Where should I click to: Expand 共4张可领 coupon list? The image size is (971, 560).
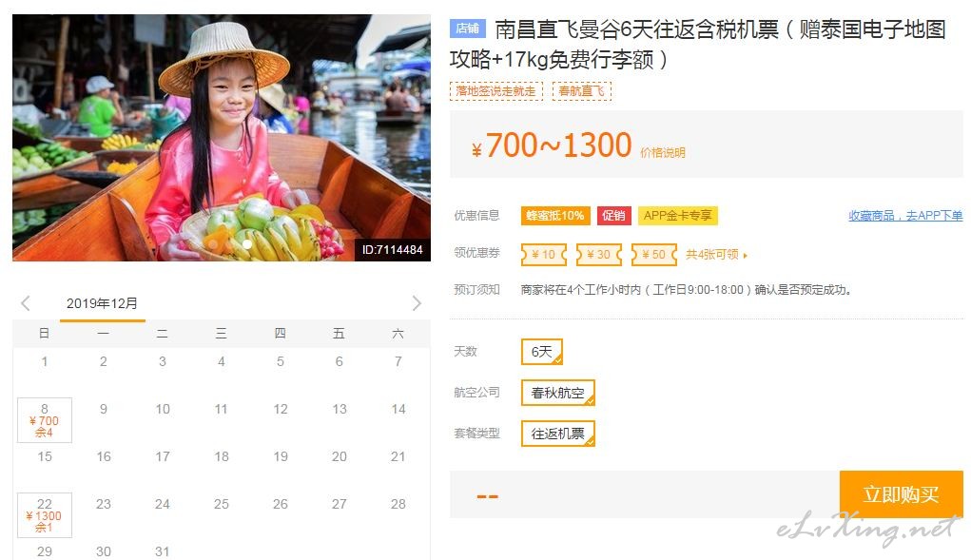coord(716,254)
